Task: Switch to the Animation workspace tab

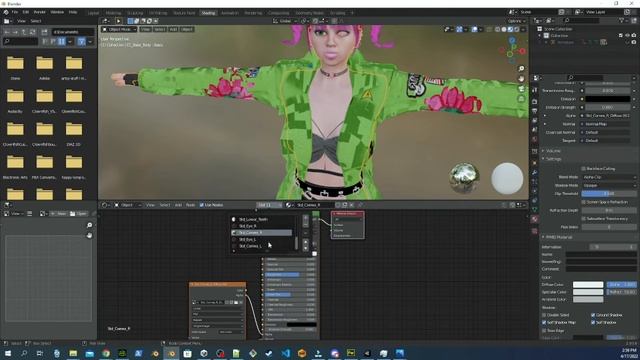Action: pos(229,13)
